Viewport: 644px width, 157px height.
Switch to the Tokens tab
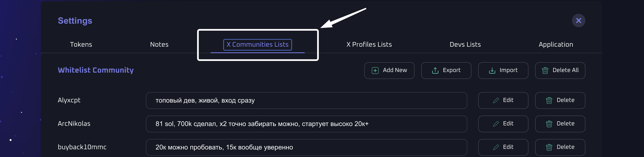coord(81,45)
